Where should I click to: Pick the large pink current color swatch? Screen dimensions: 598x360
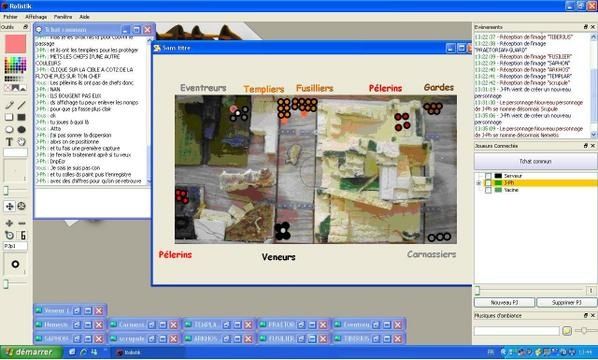pyautogui.click(x=16, y=43)
